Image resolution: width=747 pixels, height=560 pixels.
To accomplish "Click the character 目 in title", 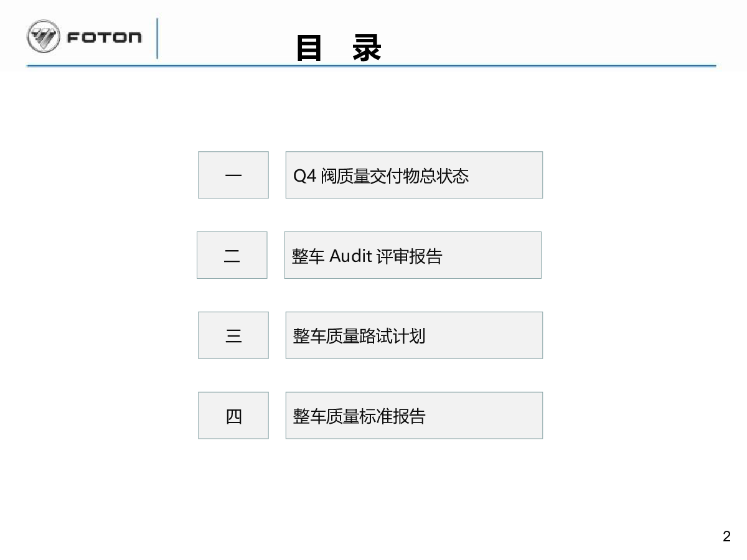I will pyautogui.click(x=309, y=49).
